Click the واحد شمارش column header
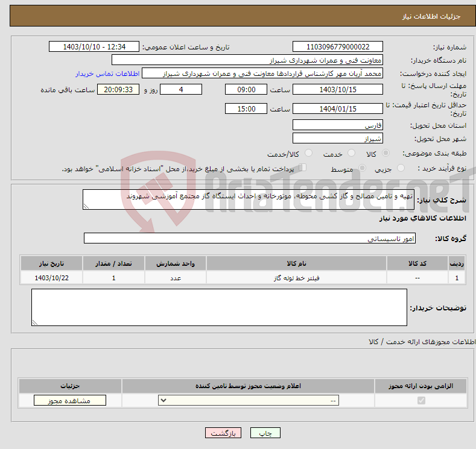 pyautogui.click(x=176, y=263)
